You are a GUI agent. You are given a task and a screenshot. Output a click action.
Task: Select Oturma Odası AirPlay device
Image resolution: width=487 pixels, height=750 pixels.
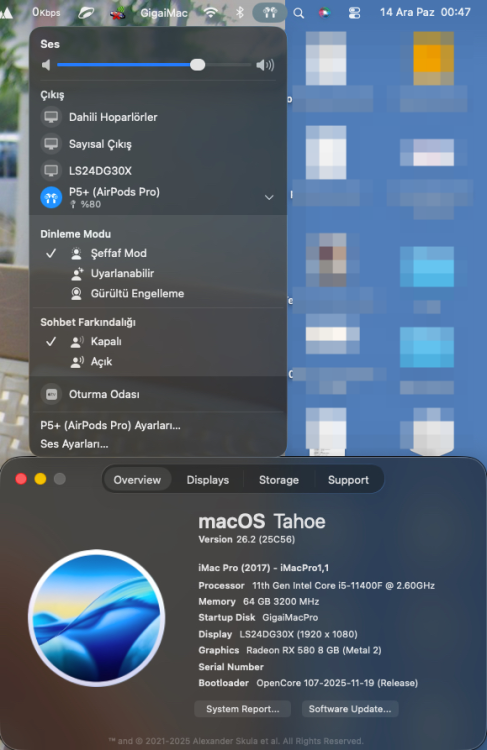coord(158,394)
